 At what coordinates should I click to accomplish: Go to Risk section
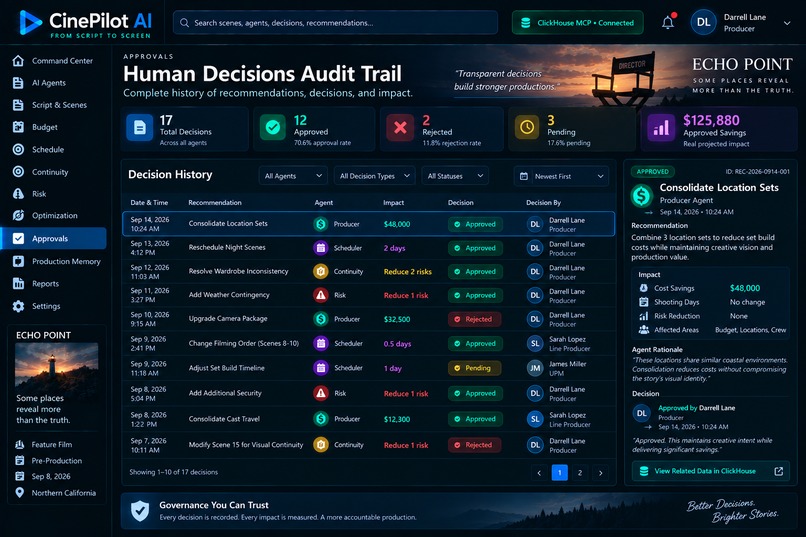pyautogui.click(x=54, y=194)
